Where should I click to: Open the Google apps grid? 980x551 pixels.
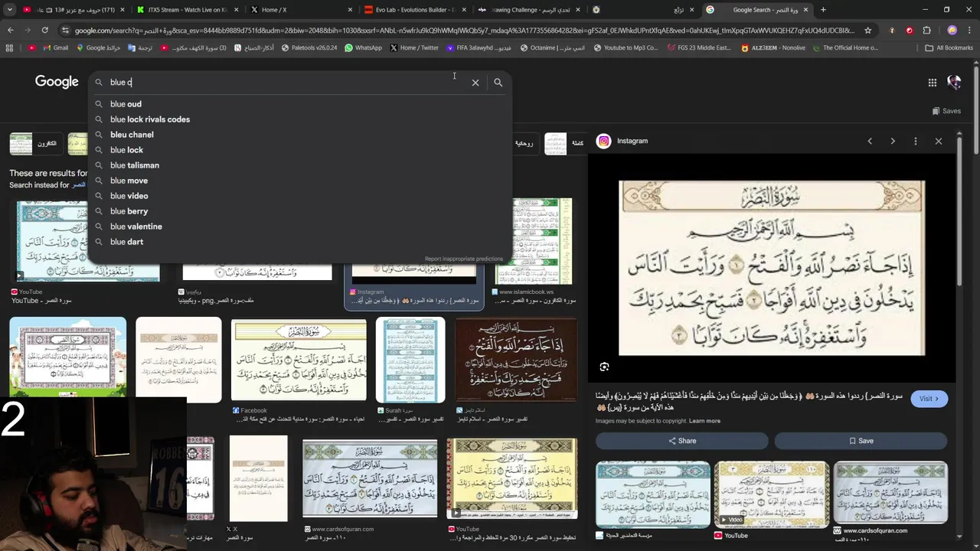[933, 83]
